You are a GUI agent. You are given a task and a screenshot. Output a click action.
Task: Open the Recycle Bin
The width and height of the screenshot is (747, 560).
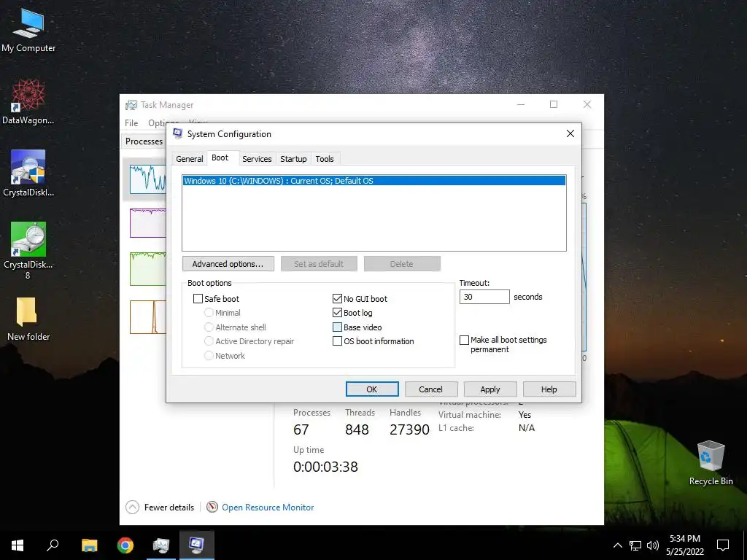pyautogui.click(x=711, y=463)
